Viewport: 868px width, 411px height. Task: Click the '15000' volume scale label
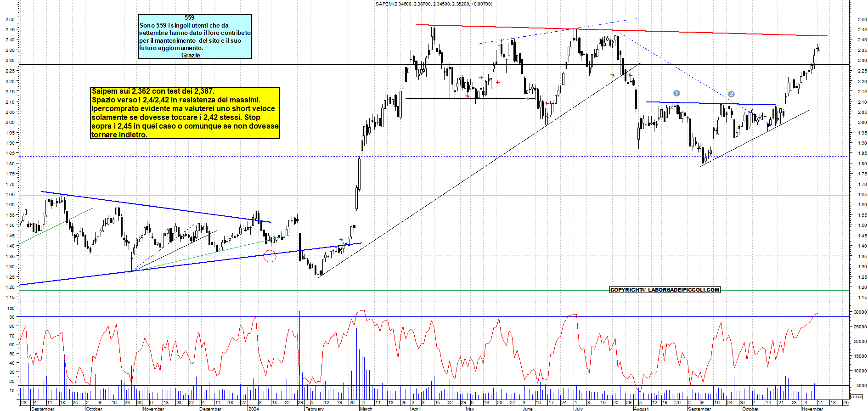click(x=860, y=356)
